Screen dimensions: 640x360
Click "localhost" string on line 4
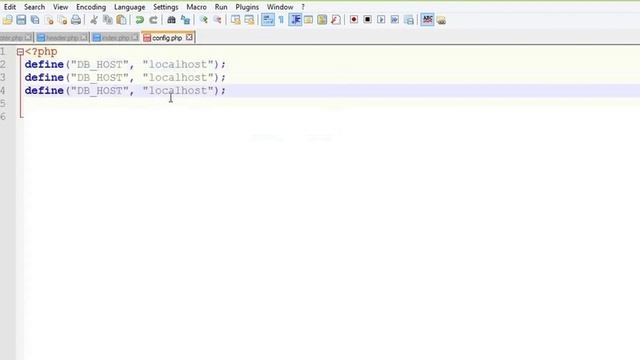pyautogui.click(x=178, y=91)
